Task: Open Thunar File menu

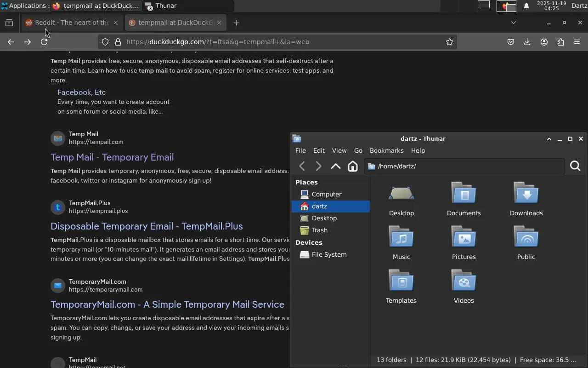Action: point(300,150)
